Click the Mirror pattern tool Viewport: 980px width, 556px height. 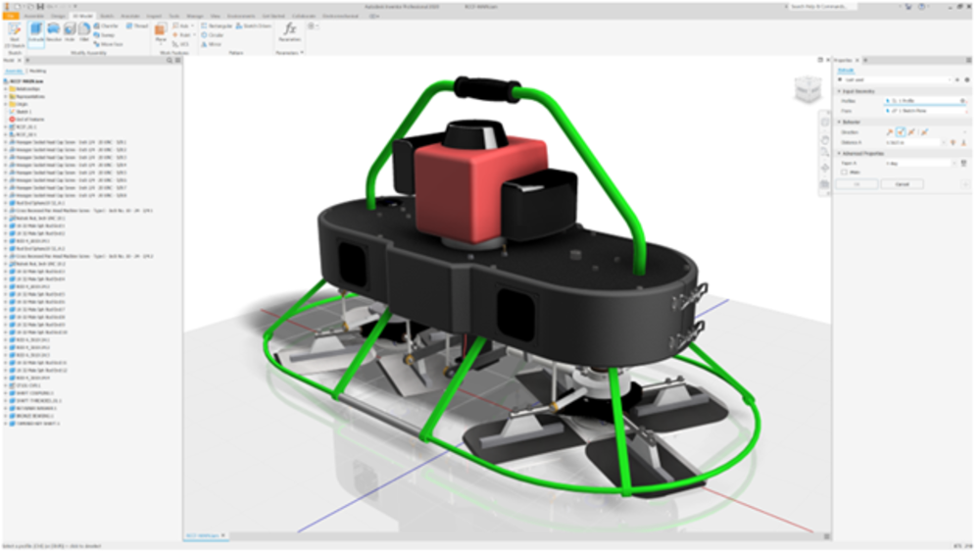(212, 44)
